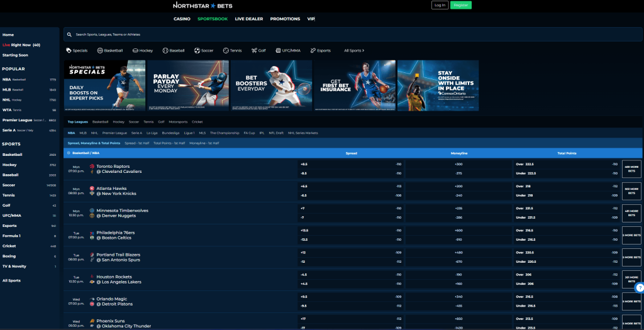
Task: Open NBA under Popular sidebar
Action: coord(29,80)
